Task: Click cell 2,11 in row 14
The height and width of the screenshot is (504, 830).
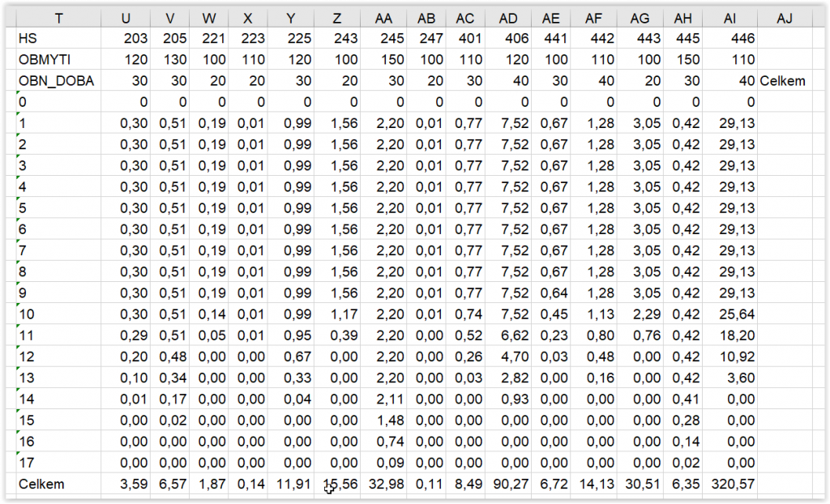Action: [383, 399]
